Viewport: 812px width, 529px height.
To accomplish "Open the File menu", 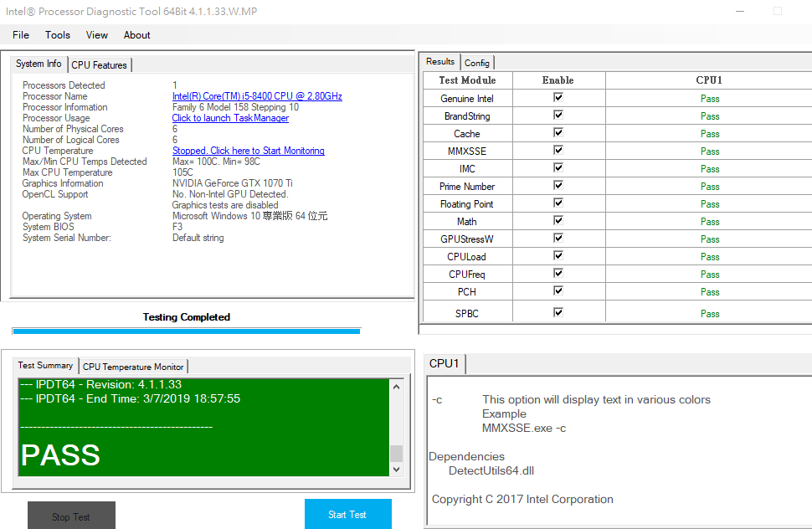I will point(21,35).
